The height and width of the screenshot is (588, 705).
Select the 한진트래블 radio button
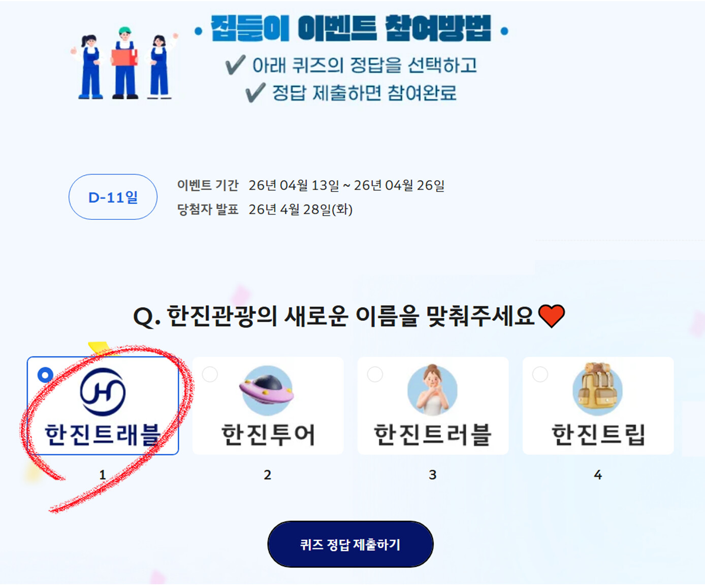(x=46, y=375)
